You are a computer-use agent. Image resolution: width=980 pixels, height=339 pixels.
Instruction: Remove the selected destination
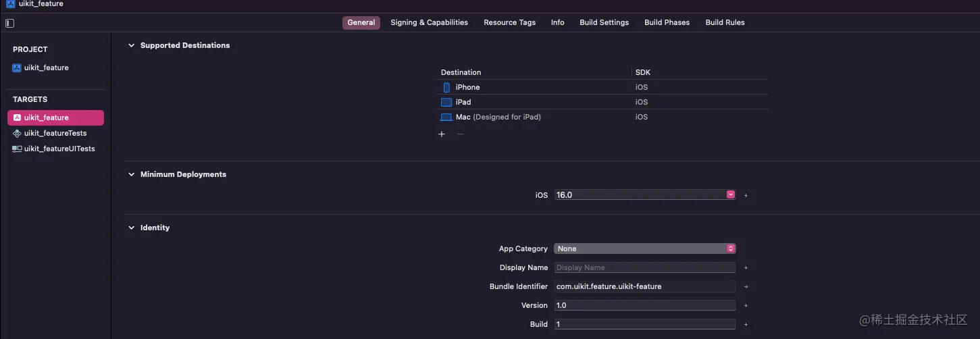(x=460, y=134)
